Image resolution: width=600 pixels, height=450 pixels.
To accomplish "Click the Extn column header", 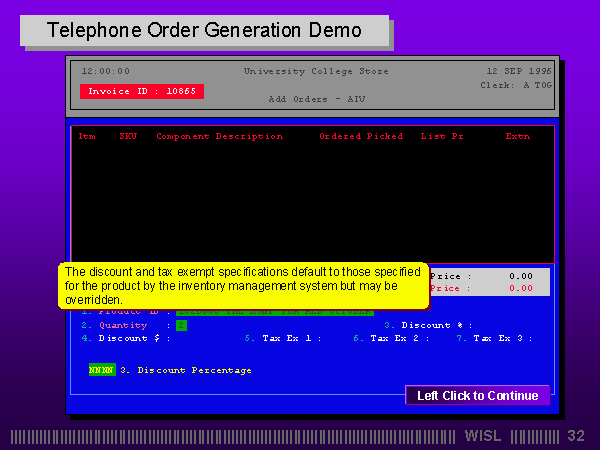I will tap(518, 136).
